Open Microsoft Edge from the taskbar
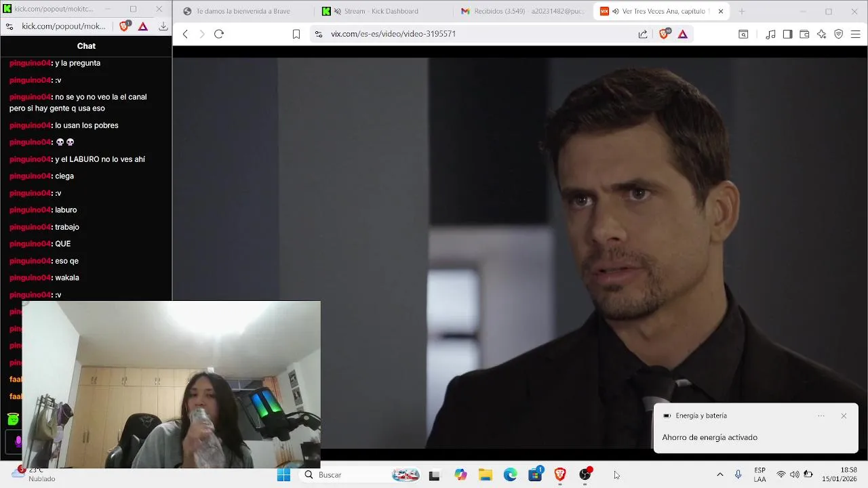This screenshot has width=868, height=488. 510,474
